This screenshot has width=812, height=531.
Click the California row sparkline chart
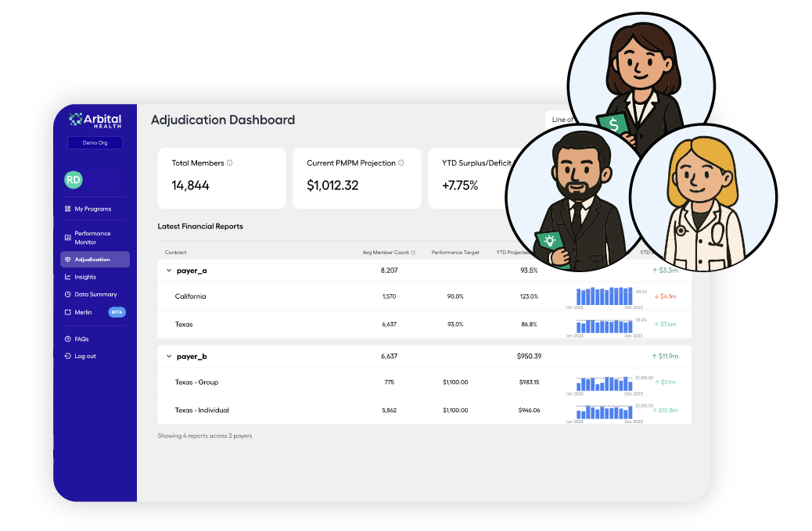coord(604,296)
